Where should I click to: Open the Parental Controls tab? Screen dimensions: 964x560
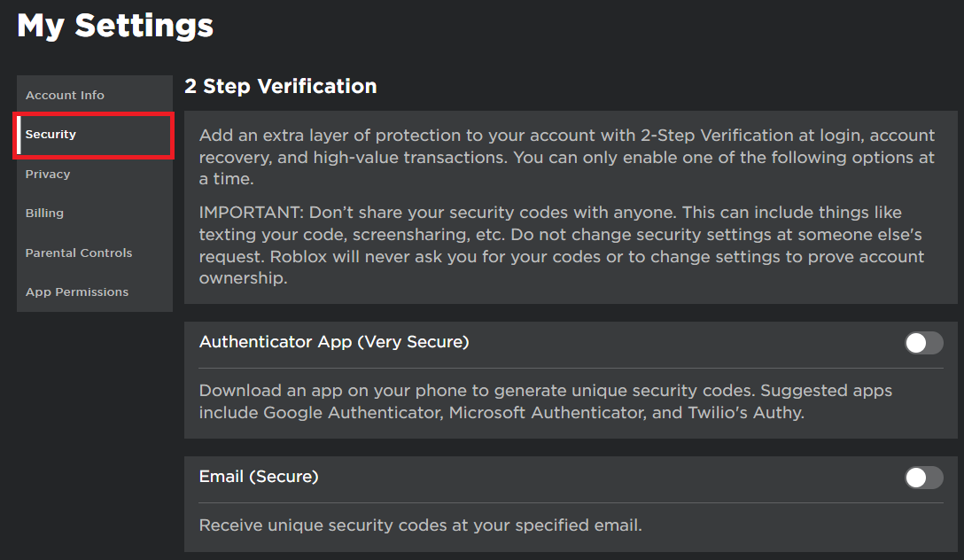tap(79, 253)
